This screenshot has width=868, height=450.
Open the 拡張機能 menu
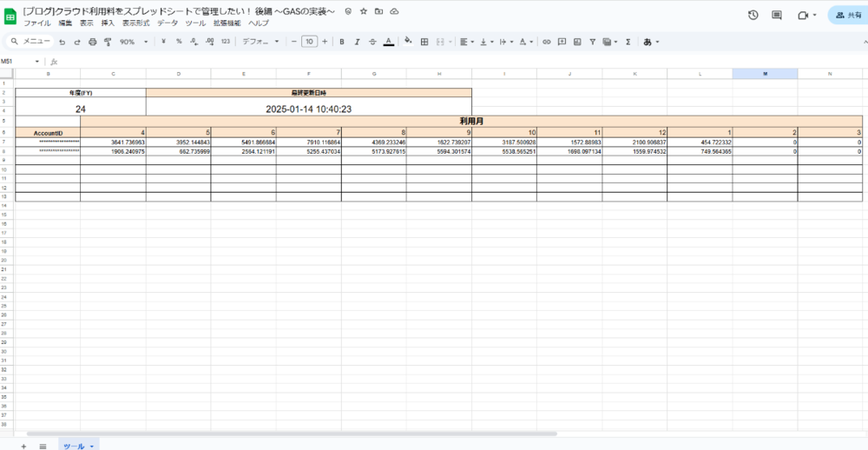tap(227, 23)
